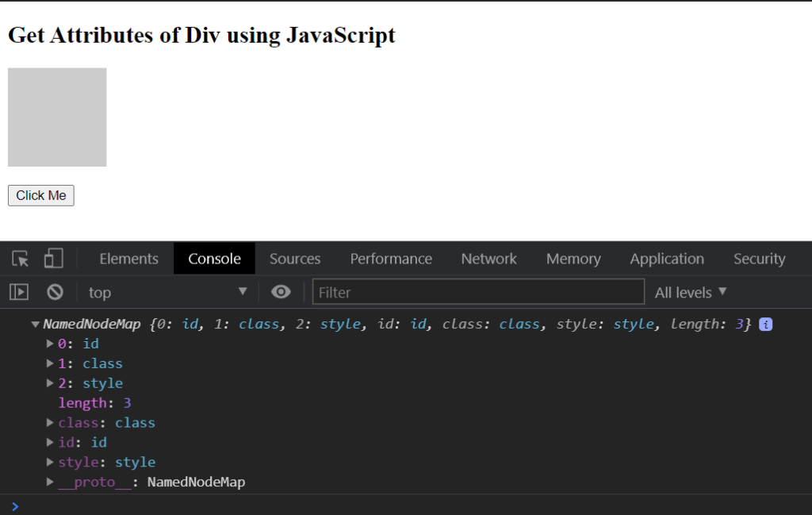
Task: Create a live expression with the eye icon
Action: tap(281, 292)
